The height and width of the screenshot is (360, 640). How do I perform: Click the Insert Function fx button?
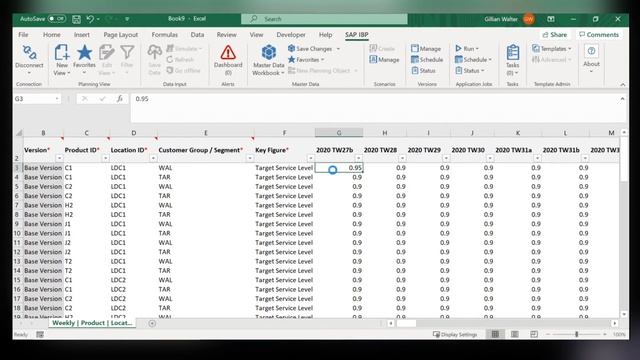click(120, 99)
